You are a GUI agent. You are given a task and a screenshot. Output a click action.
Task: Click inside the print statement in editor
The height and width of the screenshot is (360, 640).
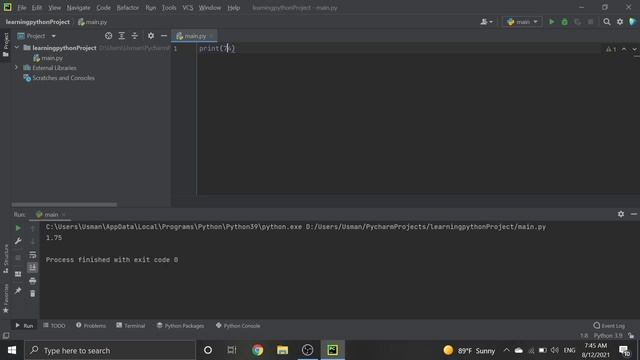217,49
